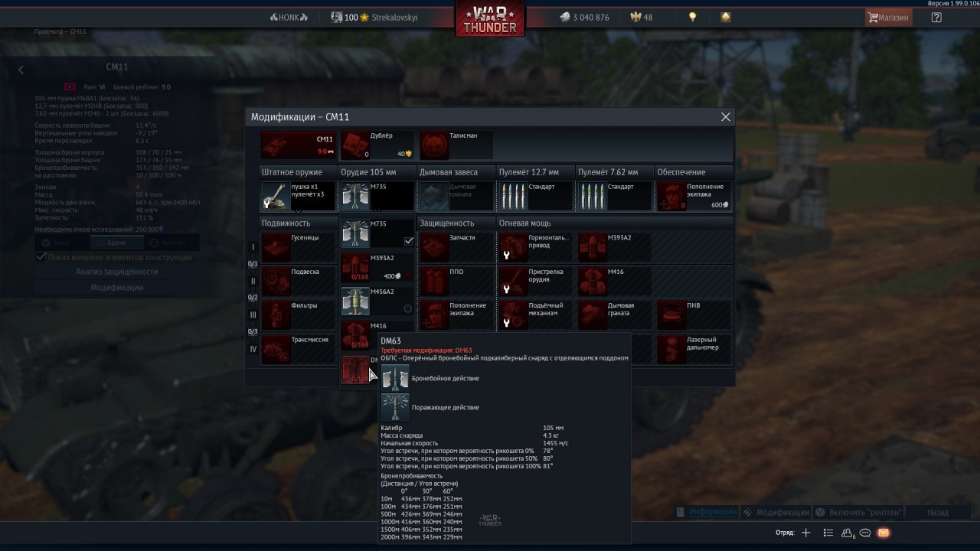Select the Фильтры modification
980x551 pixels.
[299, 315]
